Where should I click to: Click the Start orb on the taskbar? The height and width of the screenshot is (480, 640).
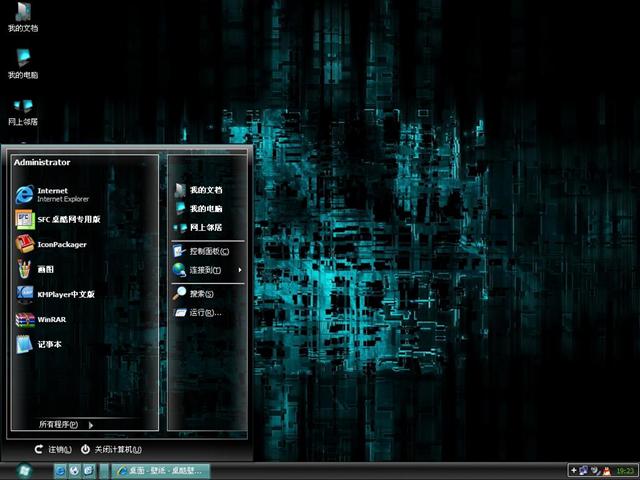click(23, 469)
